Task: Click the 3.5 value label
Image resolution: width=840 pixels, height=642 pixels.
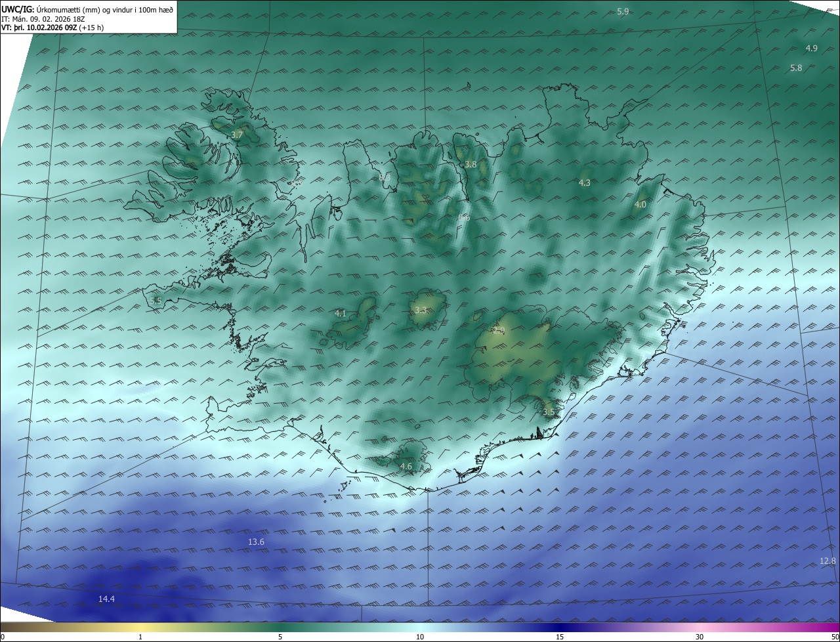Action: tap(549, 412)
